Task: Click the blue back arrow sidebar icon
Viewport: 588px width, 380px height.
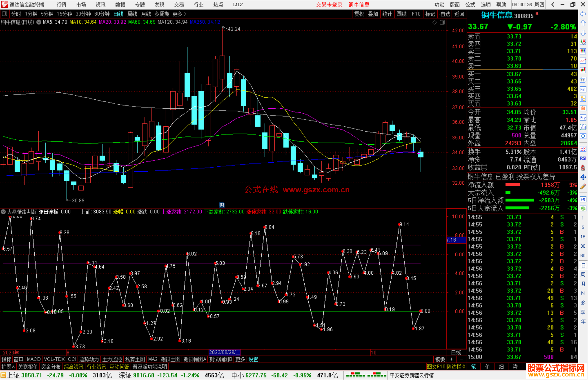Action: pos(583,14)
